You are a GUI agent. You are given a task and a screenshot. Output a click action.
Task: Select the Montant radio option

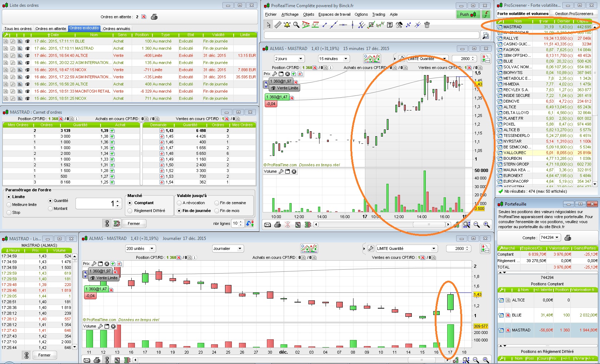pos(50,208)
